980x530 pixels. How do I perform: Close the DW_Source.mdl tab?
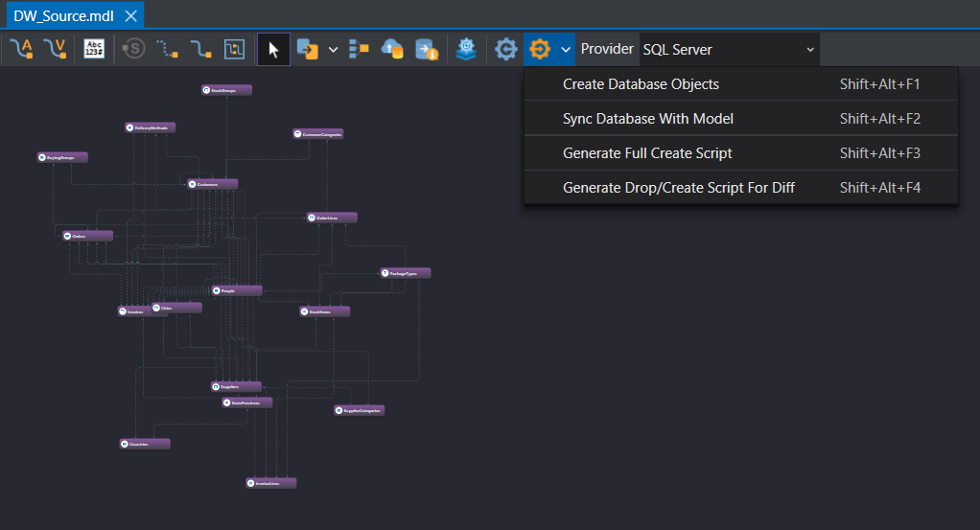[x=131, y=15]
